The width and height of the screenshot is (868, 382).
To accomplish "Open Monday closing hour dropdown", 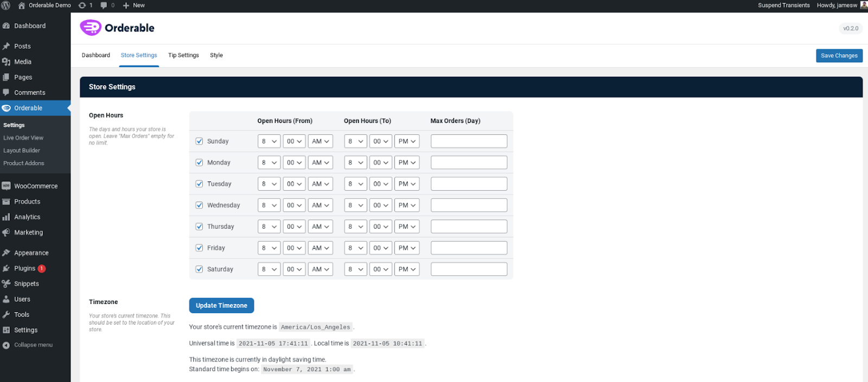I will (355, 163).
